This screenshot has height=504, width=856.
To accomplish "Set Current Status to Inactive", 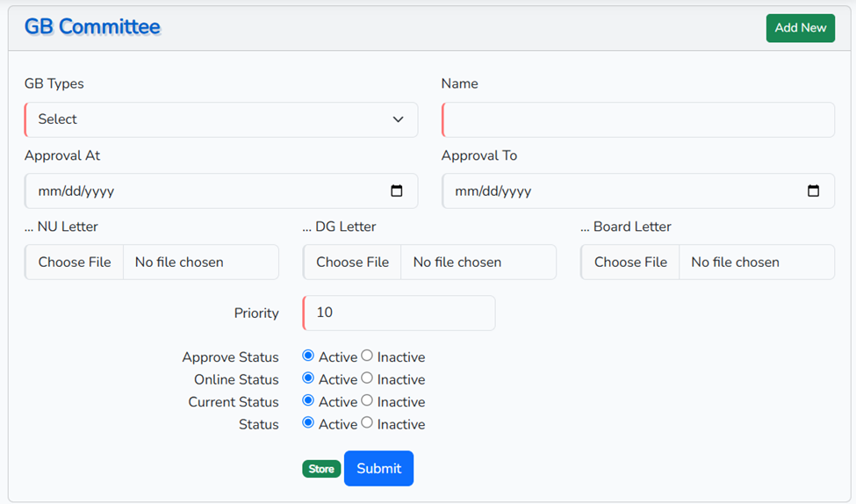I will tap(367, 400).
